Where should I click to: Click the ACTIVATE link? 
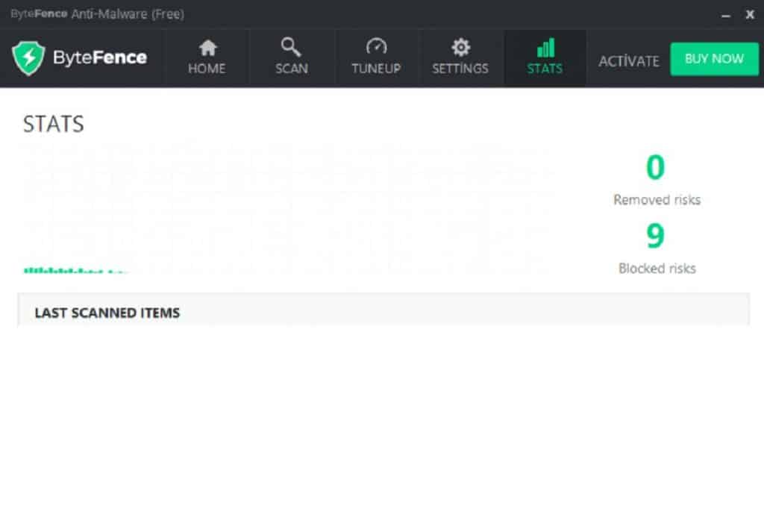629,60
